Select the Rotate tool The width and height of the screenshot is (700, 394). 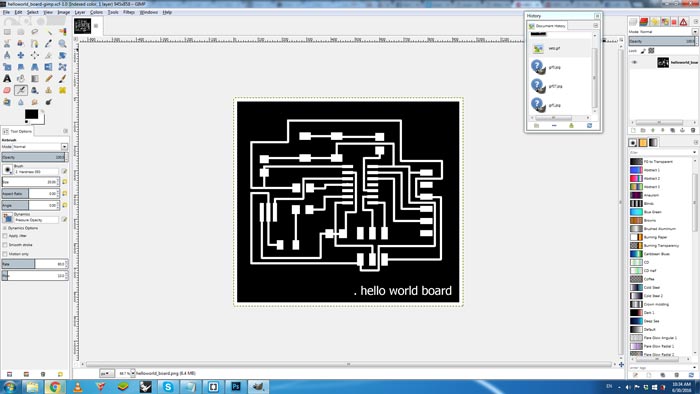[x=62, y=55]
